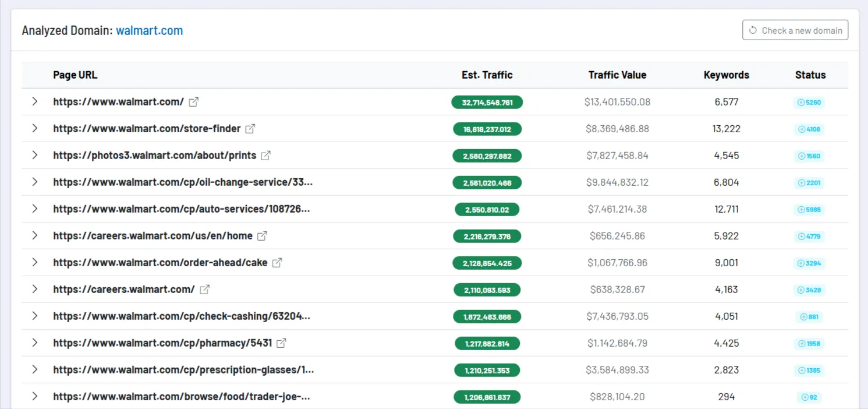
Task: Click the Page URL column header
Action: click(x=75, y=75)
